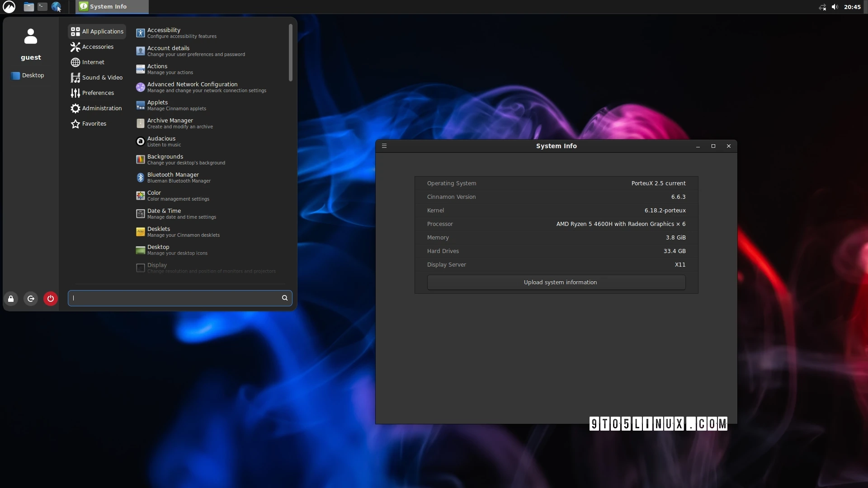Open Desktop icon settings
868x488 pixels.
point(157,249)
